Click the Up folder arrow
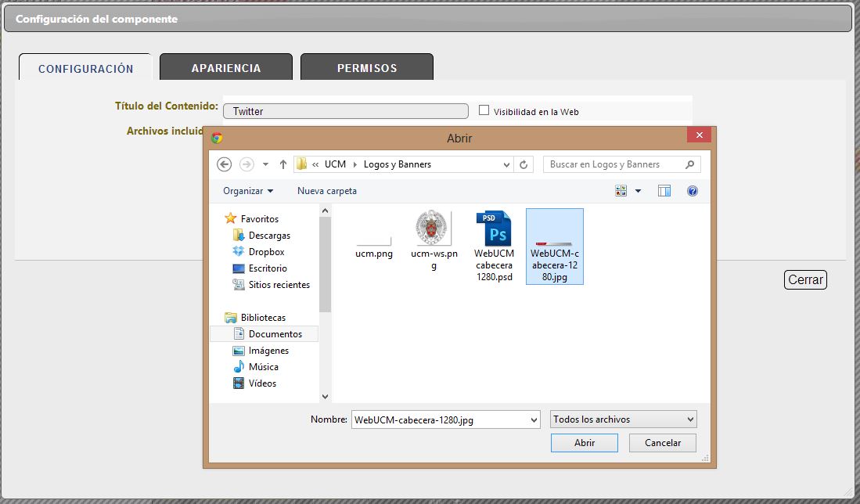This screenshot has width=860, height=504. click(x=282, y=164)
